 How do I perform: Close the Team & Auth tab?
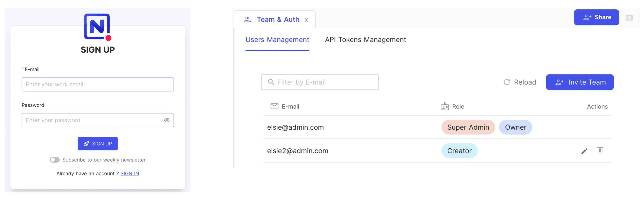pyautogui.click(x=306, y=20)
